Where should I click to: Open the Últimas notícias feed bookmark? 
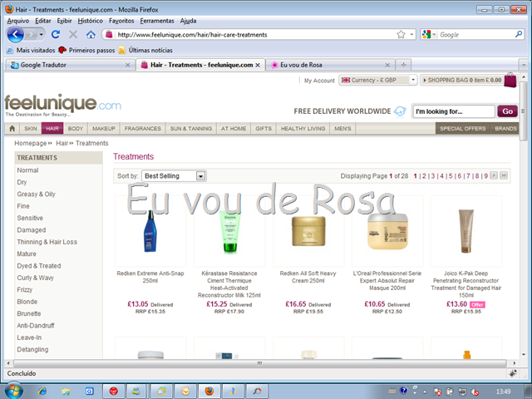[x=145, y=50]
